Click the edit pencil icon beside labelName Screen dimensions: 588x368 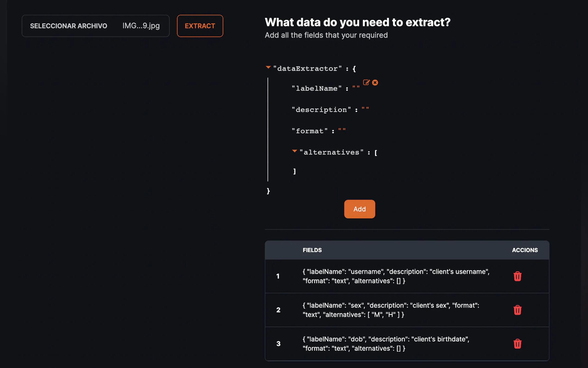[366, 82]
